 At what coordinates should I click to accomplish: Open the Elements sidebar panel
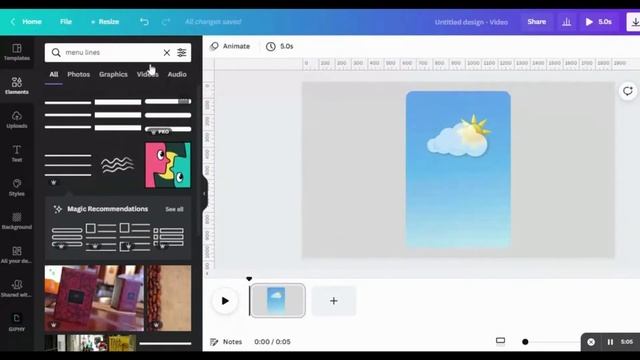[x=17, y=86]
